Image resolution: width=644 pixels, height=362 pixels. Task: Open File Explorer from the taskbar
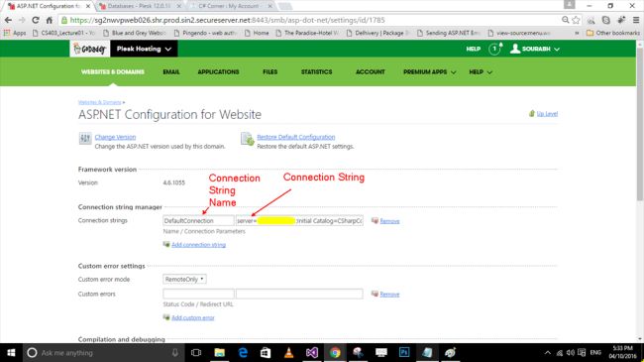tap(219, 352)
